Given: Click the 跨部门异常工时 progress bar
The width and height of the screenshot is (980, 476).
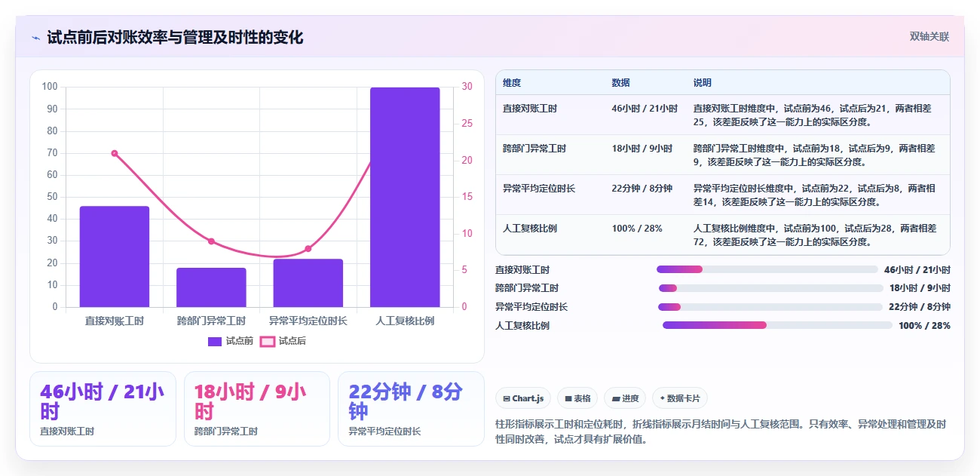Looking at the screenshot, I should 770,288.
